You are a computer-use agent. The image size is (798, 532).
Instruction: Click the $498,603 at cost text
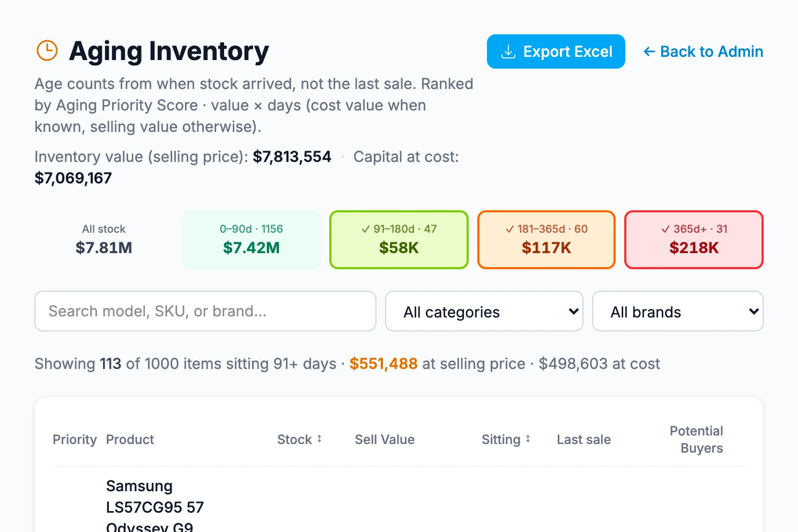click(599, 364)
